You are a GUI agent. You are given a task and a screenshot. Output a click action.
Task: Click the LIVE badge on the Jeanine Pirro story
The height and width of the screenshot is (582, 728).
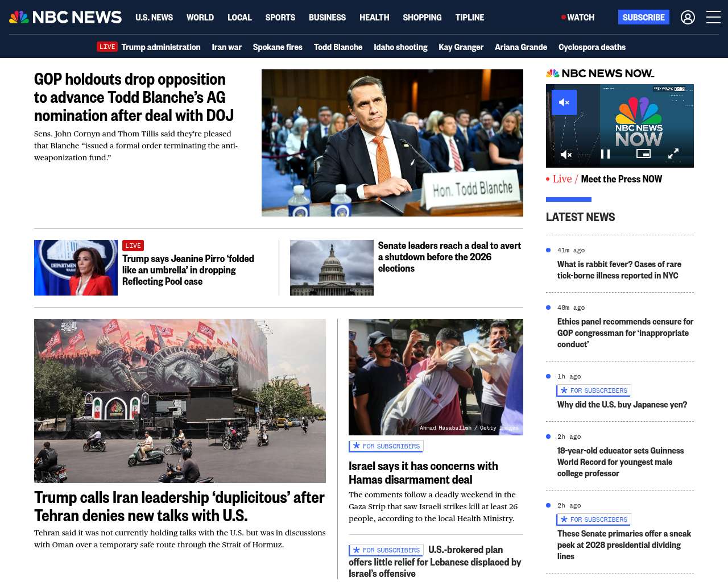133,246
